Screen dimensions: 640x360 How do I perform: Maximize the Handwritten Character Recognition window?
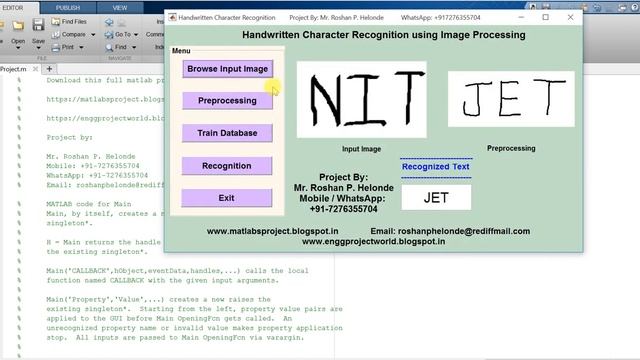(x=545, y=17)
